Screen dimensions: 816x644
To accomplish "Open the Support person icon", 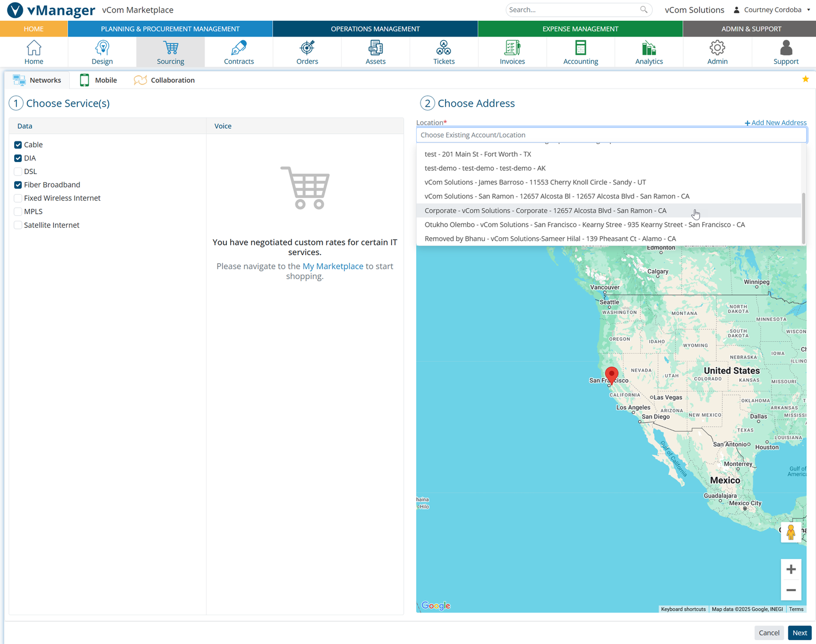I will [x=786, y=48].
